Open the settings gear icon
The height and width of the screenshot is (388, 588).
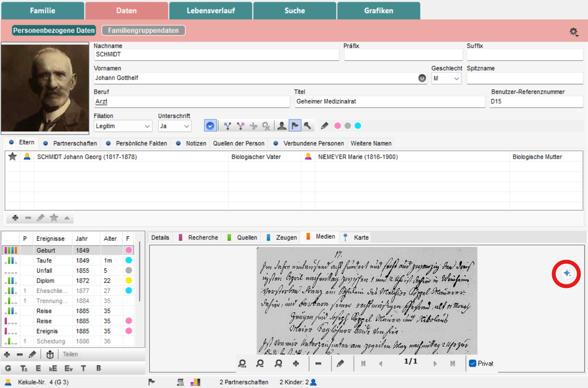pyautogui.click(x=574, y=32)
